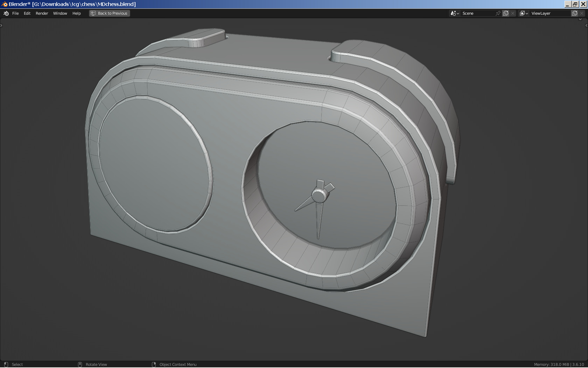The image size is (588, 368).
Task: Open the Render menu
Action: pos(42,13)
